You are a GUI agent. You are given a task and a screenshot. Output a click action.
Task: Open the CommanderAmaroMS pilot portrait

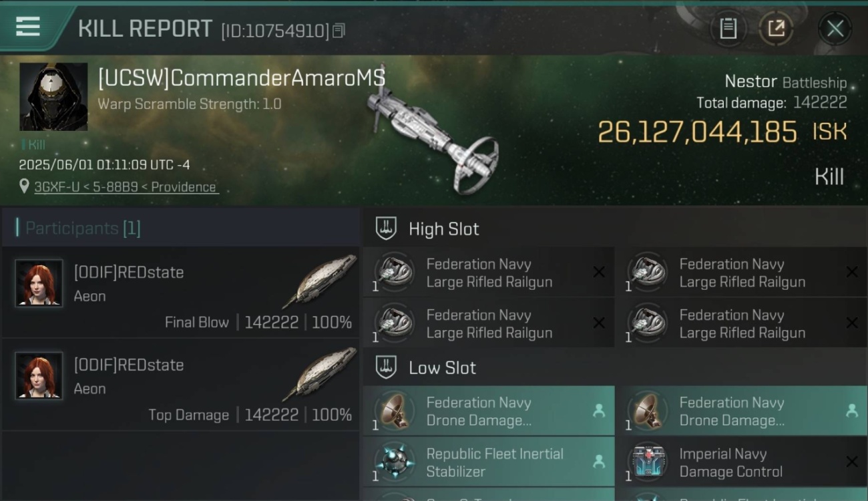pyautogui.click(x=53, y=97)
